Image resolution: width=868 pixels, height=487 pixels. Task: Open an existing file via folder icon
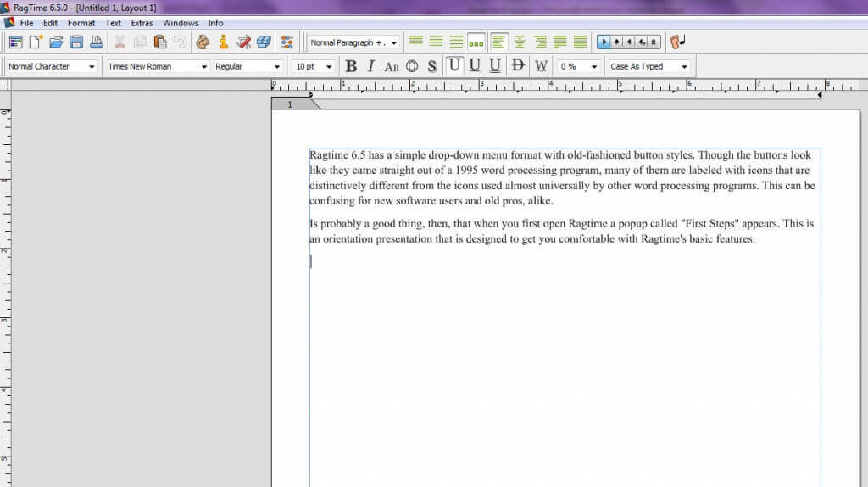coord(56,42)
